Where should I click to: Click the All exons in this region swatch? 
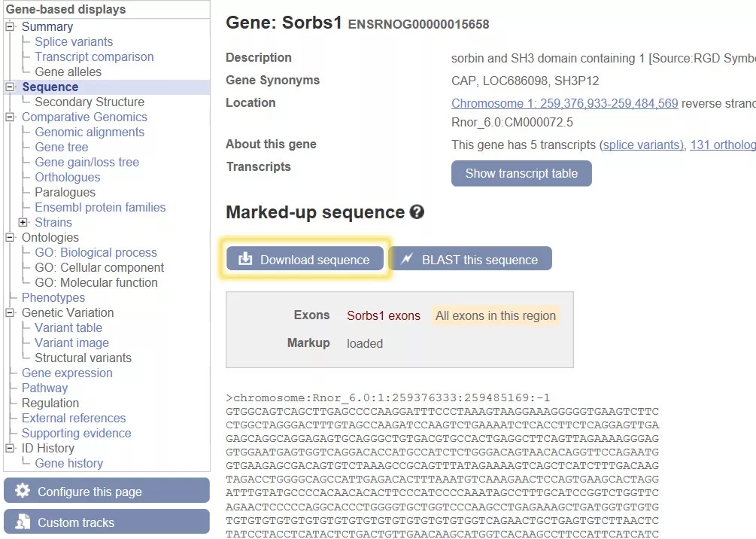coord(496,315)
